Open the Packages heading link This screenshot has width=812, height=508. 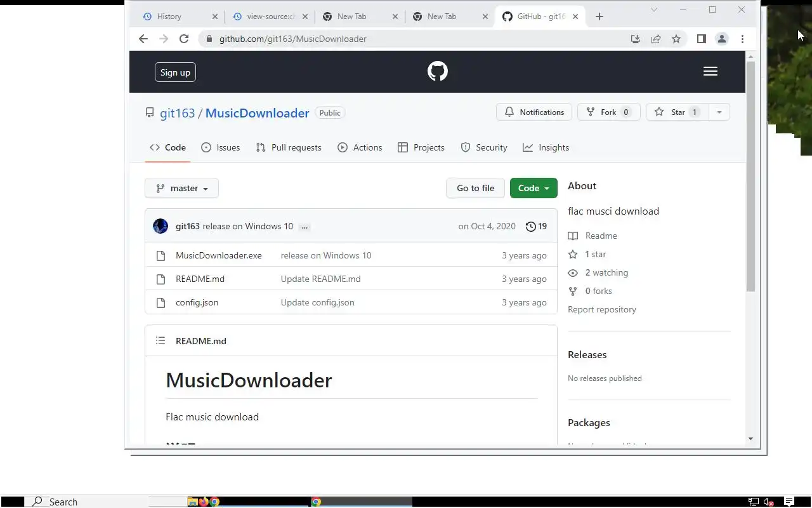point(589,422)
